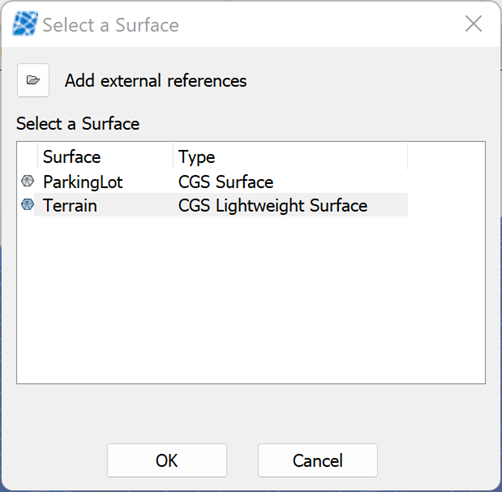The width and height of the screenshot is (502, 492).
Task: Click the Add external references label
Action: (156, 81)
